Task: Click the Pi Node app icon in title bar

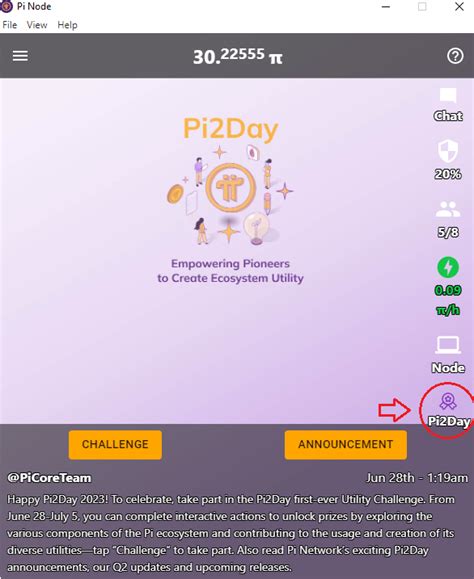Action: pos(6,6)
